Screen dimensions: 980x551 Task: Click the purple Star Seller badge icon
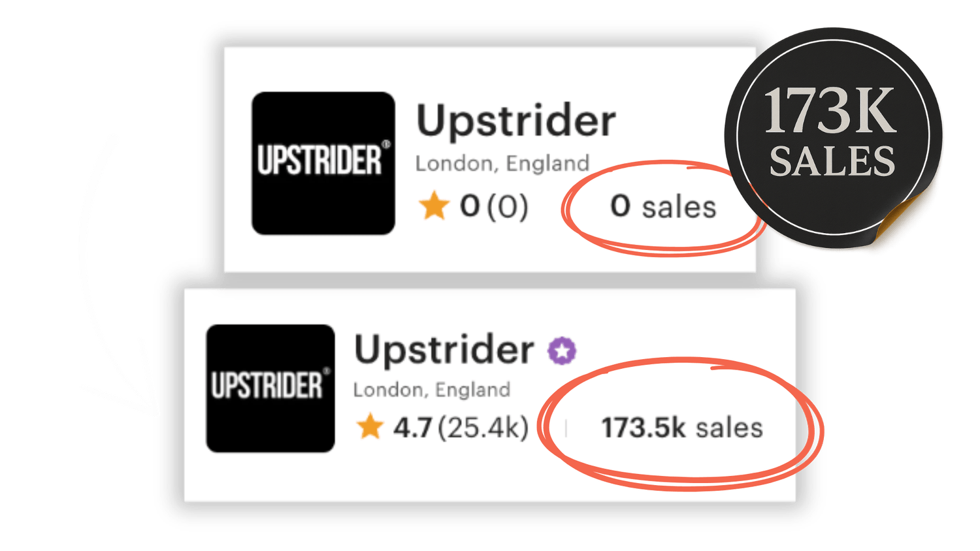click(562, 351)
